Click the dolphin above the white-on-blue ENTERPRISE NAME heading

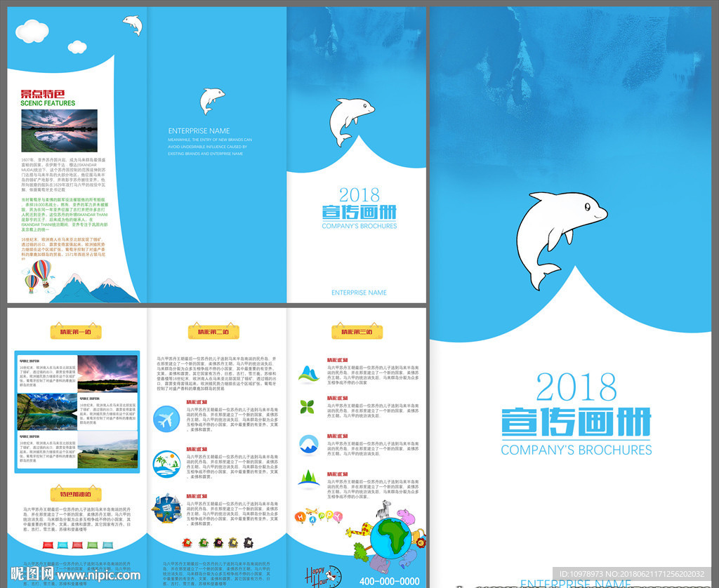[211, 100]
